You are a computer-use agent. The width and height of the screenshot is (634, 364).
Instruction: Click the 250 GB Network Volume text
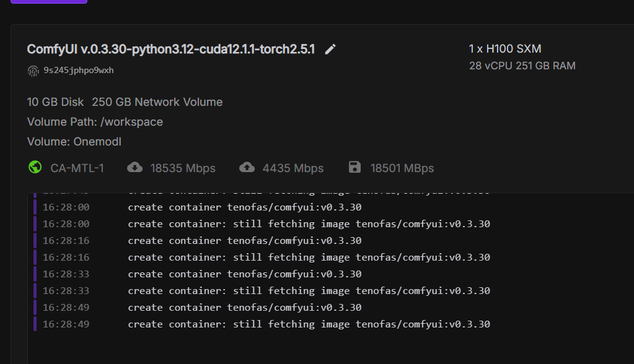pyautogui.click(x=157, y=102)
